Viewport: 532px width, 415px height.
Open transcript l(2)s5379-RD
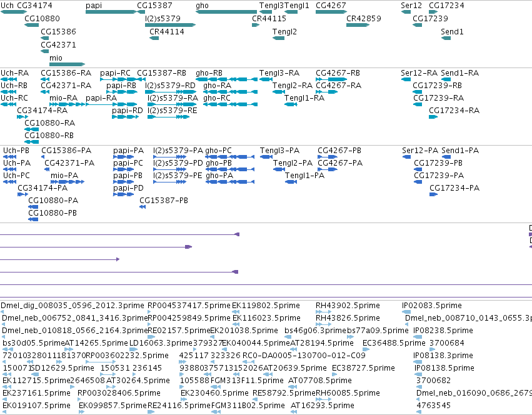click(170, 86)
